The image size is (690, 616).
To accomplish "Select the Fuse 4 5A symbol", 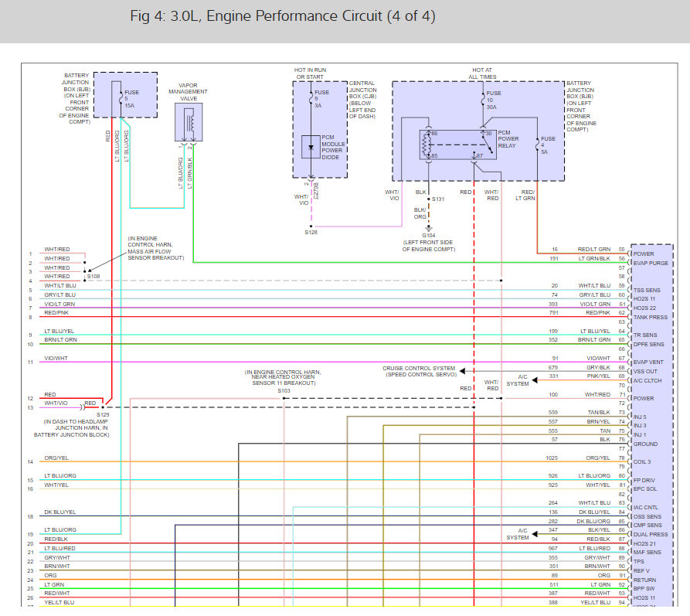I will [x=536, y=145].
